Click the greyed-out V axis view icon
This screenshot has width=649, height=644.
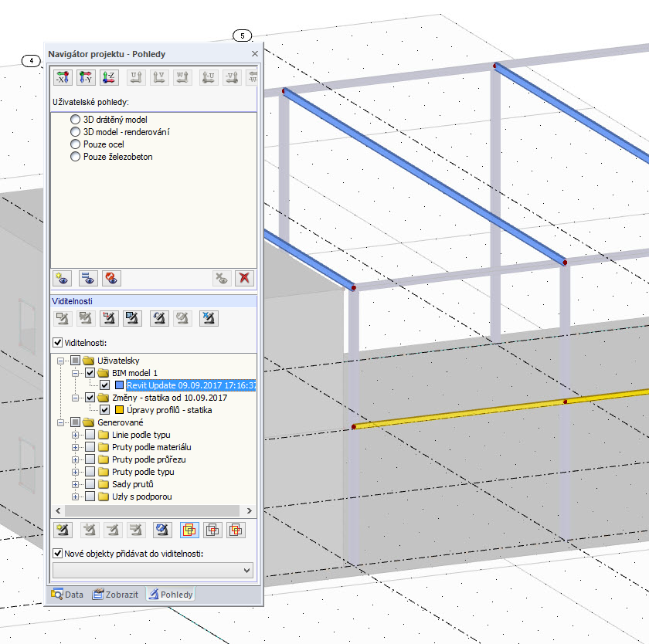159,77
